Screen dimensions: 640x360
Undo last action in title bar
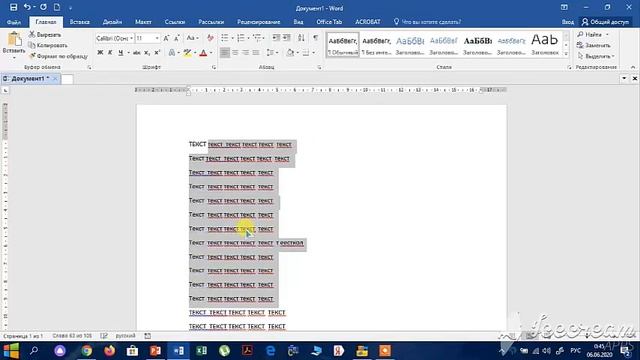[27, 7]
